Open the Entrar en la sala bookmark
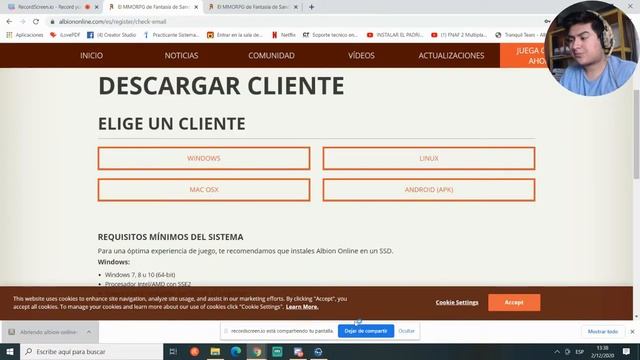The height and width of the screenshot is (360, 640). (x=235, y=35)
